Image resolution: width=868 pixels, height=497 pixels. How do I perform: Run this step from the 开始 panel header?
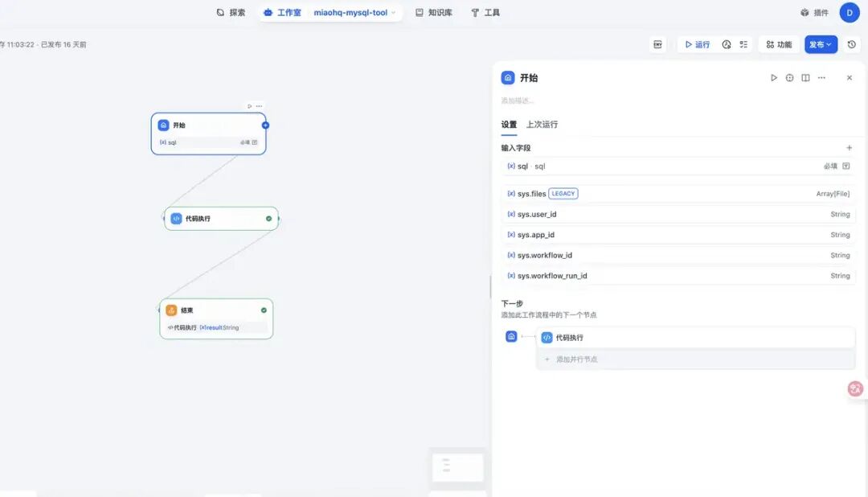click(x=774, y=77)
